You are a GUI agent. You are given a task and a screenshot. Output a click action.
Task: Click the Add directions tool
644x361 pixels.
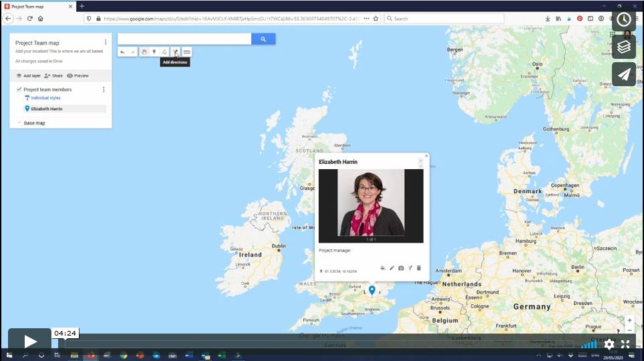pyautogui.click(x=175, y=51)
